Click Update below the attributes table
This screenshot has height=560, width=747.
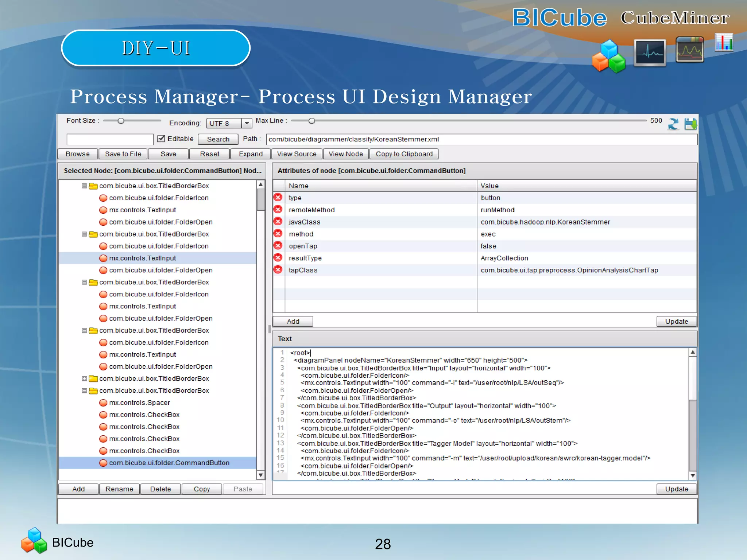[677, 321]
